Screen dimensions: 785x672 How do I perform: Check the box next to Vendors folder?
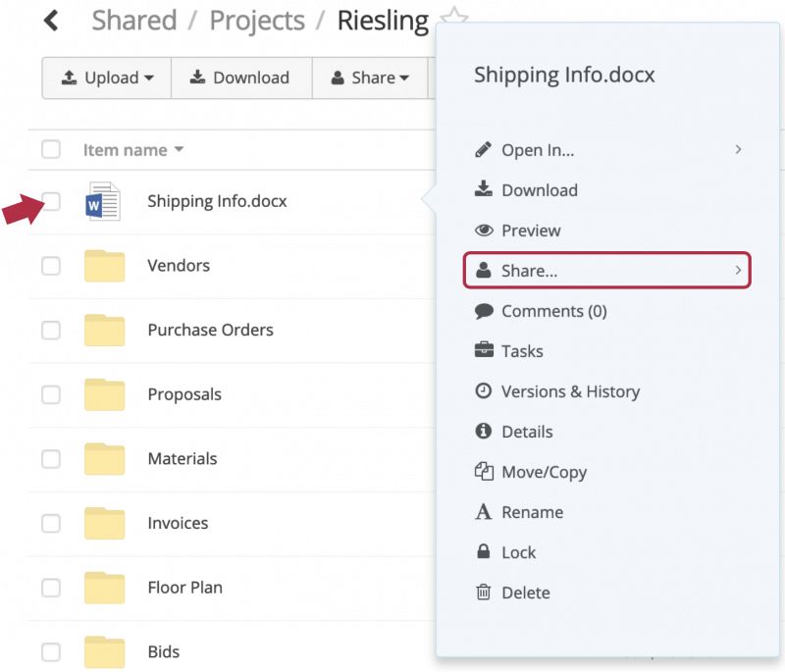point(51,266)
